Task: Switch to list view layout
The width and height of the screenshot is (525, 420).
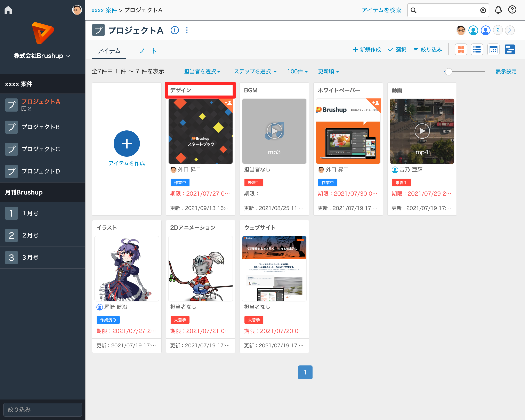Action: tap(477, 50)
